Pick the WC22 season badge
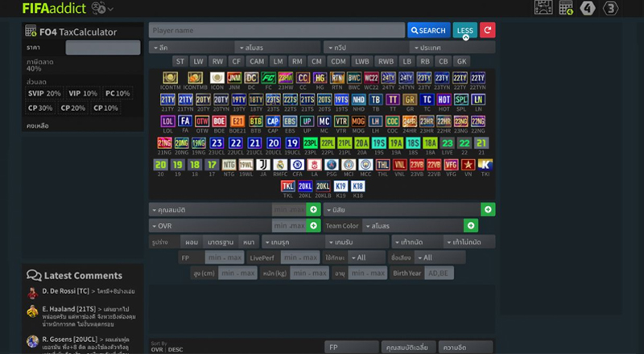The height and width of the screenshot is (354, 644). point(371,80)
